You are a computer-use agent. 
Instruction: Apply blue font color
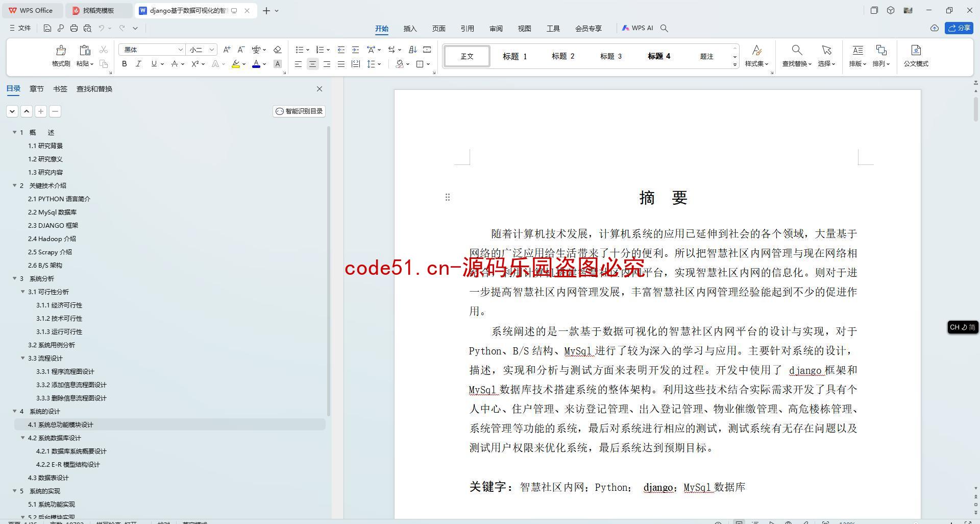(256, 64)
